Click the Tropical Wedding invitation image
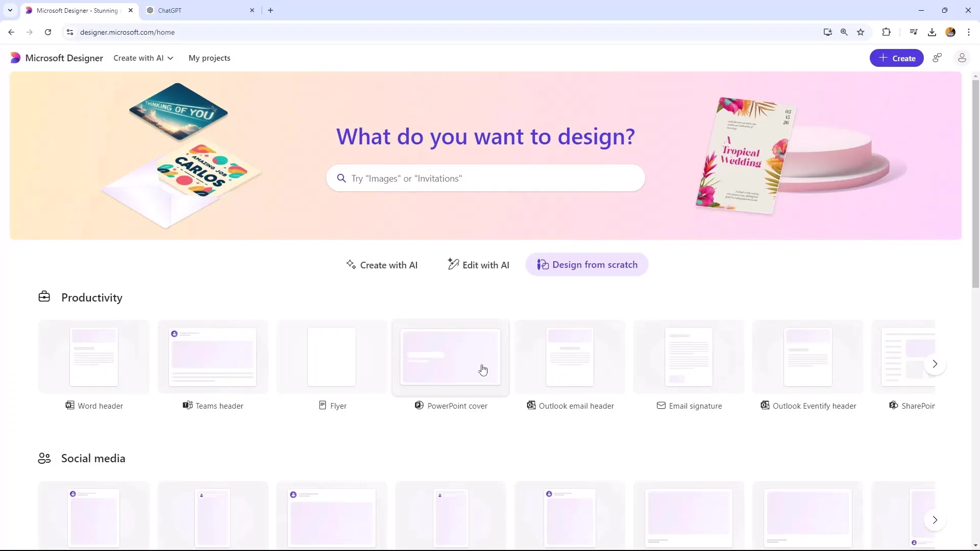 [745, 156]
